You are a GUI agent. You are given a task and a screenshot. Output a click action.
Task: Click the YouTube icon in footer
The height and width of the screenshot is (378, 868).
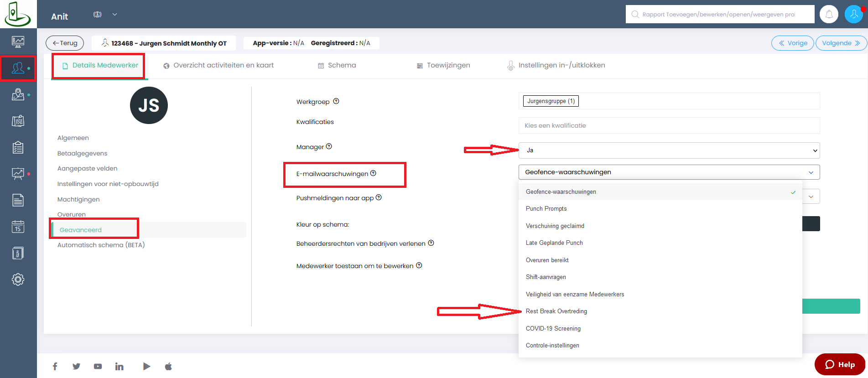[x=98, y=367]
